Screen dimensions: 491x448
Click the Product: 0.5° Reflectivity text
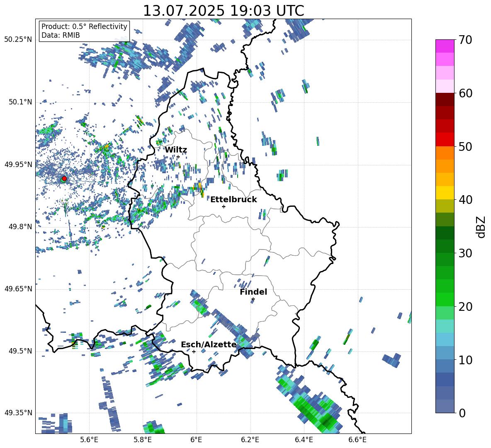tap(84, 27)
